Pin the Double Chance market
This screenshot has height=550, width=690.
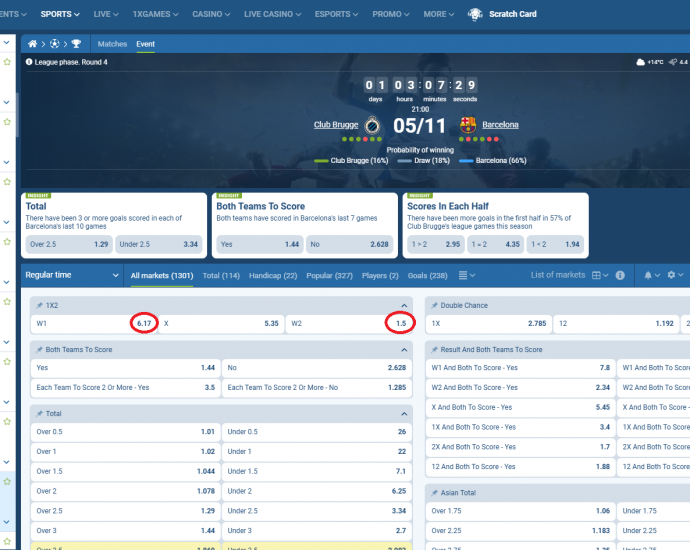[434, 305]
